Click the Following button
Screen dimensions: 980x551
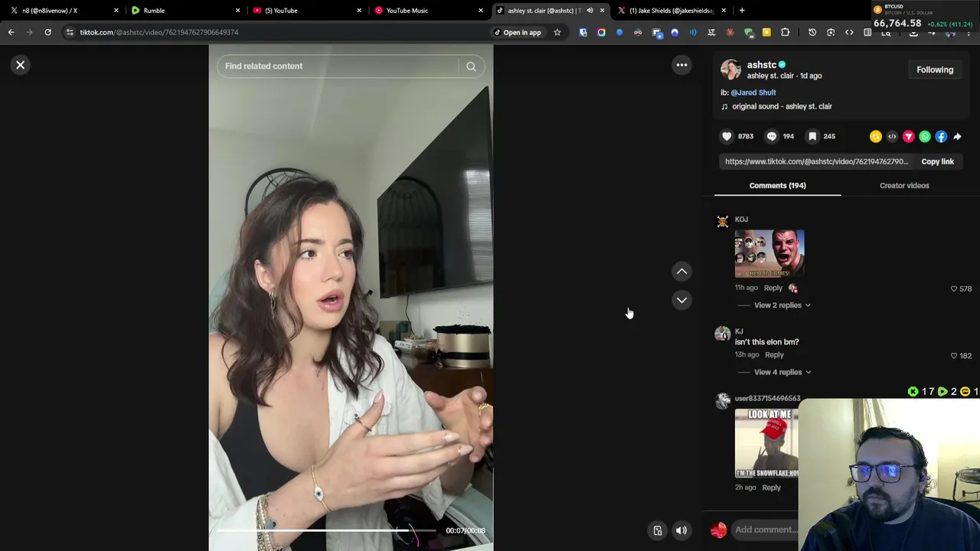tap(935, 70)
